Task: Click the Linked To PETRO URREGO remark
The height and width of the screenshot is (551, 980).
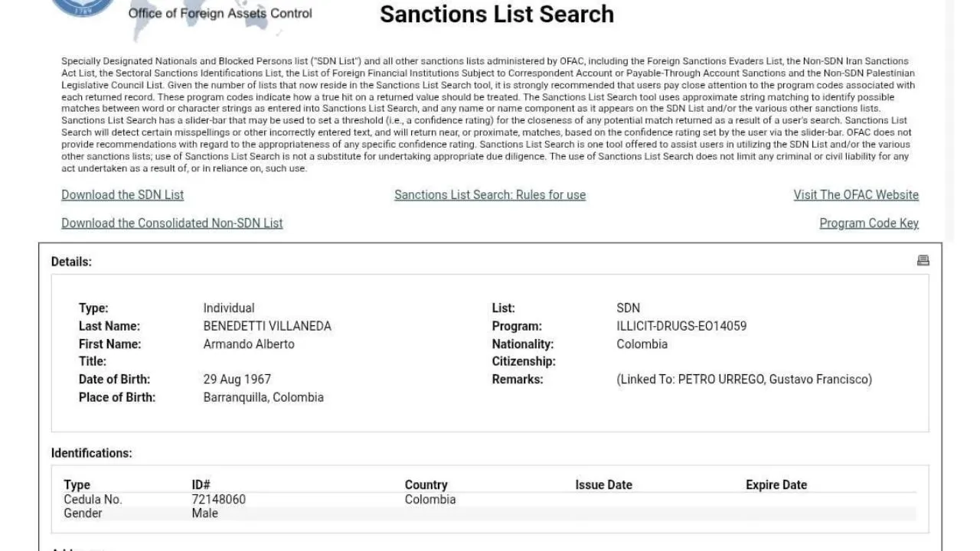Action: point(744,380)
